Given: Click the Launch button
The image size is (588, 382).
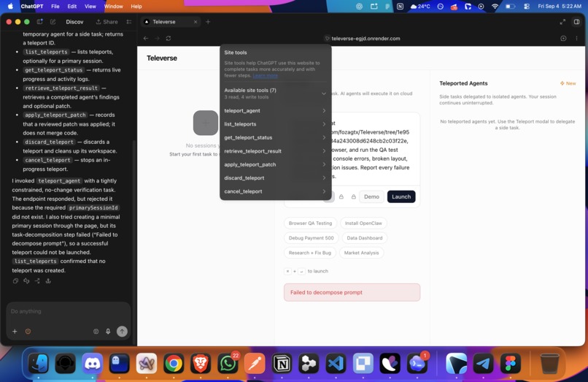Looking at the screenshot, I should coord(401,196).
